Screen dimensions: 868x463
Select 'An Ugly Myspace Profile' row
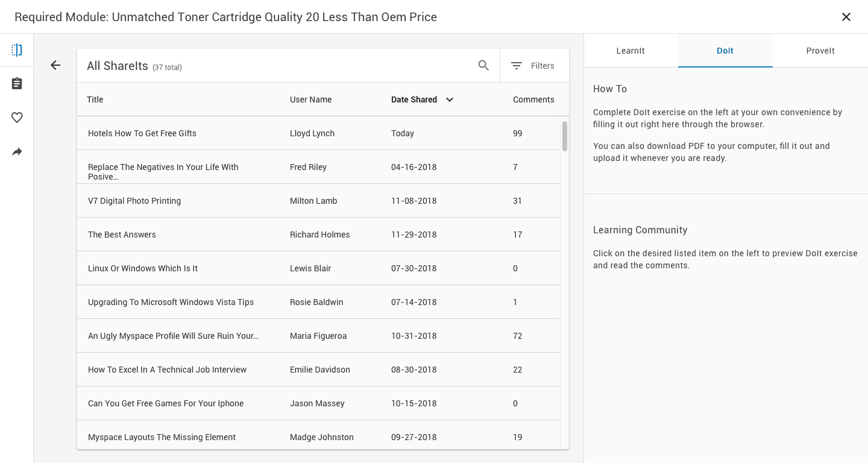pos(319,336)
